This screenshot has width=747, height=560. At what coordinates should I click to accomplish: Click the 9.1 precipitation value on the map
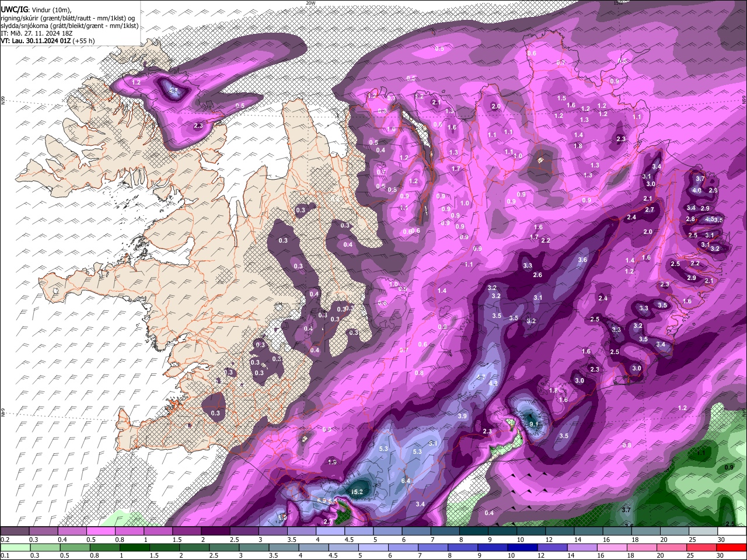[533, 423]
